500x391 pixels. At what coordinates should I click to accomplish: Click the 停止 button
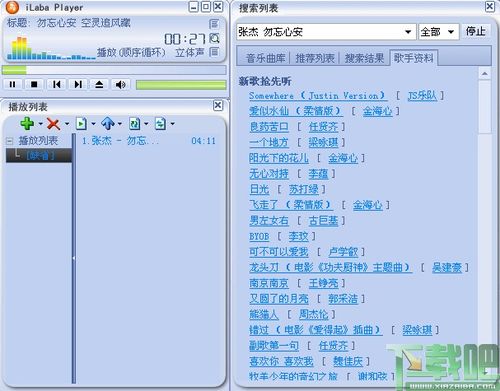click(476, 32)
